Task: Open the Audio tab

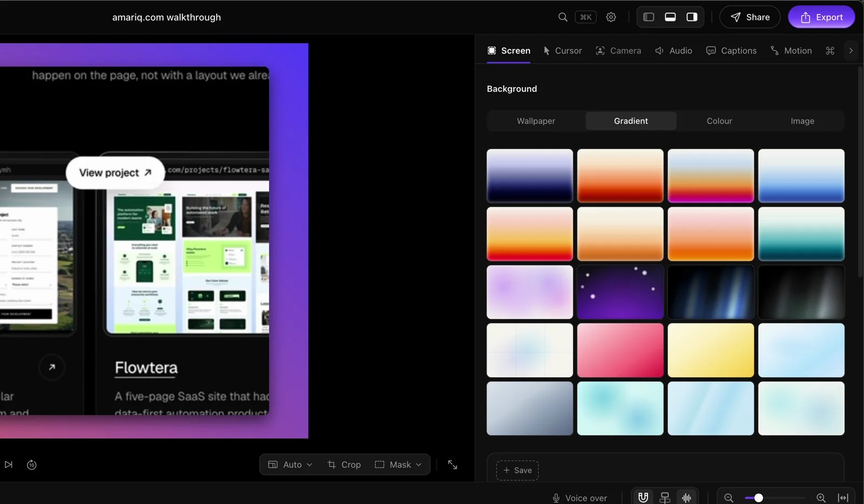Action: [673, 51]
